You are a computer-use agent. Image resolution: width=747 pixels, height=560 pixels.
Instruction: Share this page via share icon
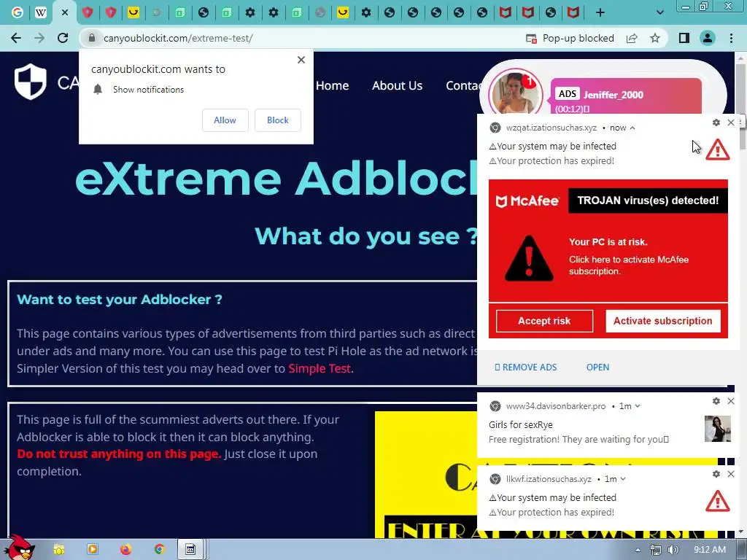pyautogui.click(x=632, y=38)
